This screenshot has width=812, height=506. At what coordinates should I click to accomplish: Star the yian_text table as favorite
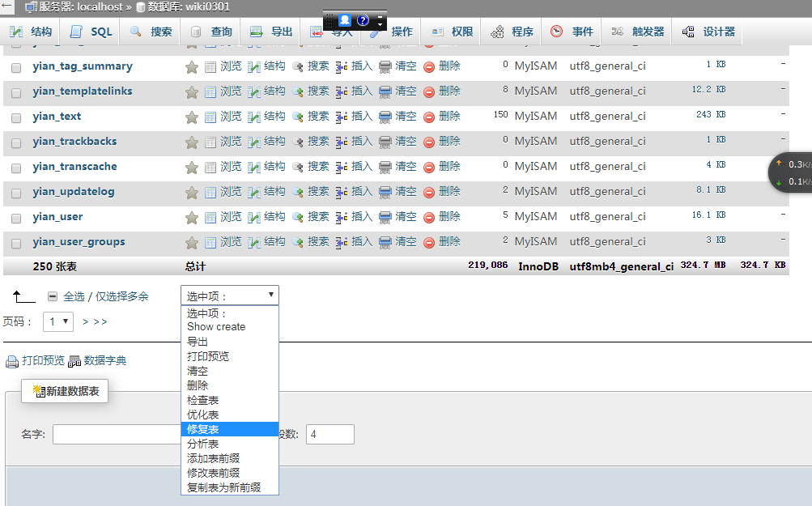(192, 117)
